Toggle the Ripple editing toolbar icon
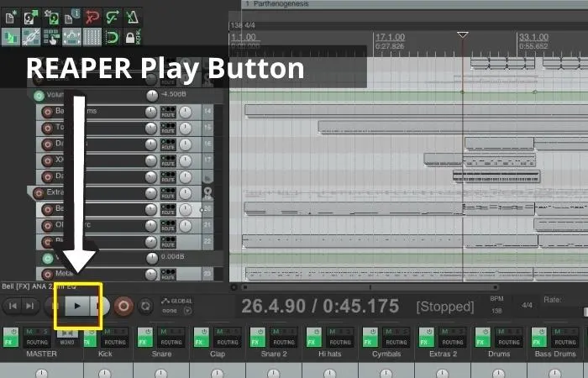This screenshot has width=588, height=378. pos(51,37)
